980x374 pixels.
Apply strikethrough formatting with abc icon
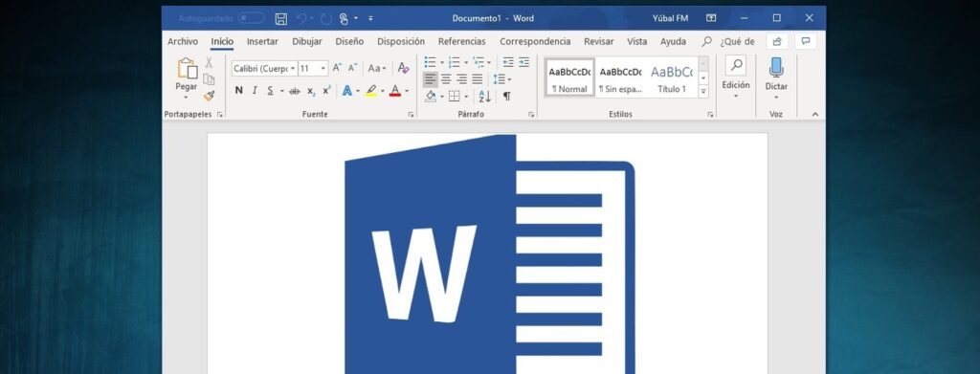point(295,91)
